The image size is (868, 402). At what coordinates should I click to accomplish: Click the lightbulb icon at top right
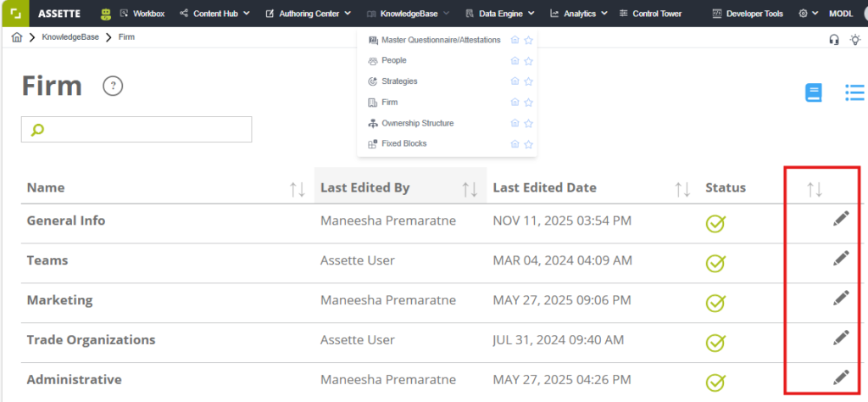click(854, 39)
